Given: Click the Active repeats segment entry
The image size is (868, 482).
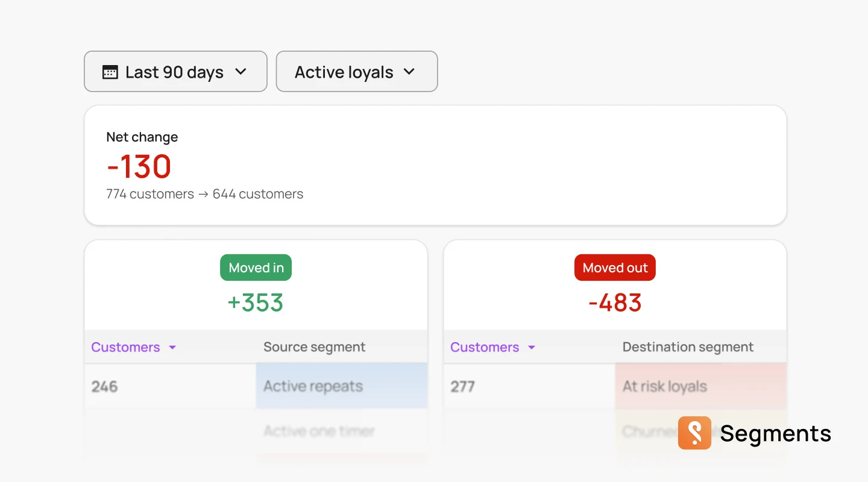Looking at the screenshot, I should pos(312,386).
